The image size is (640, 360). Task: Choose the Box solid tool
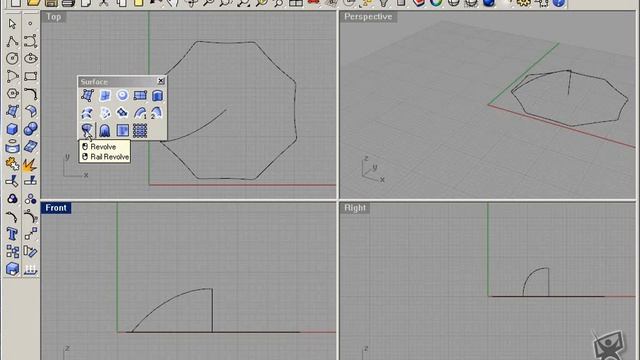(12, 129)
